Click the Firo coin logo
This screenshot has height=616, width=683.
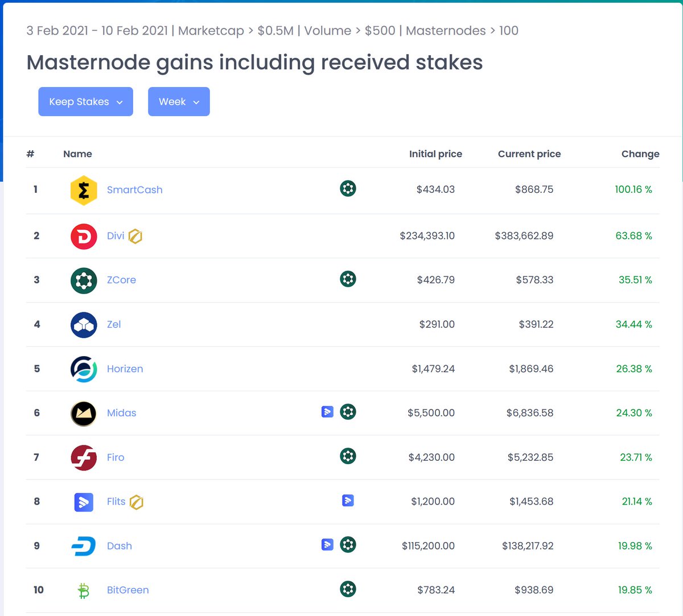tap(84, 458)
